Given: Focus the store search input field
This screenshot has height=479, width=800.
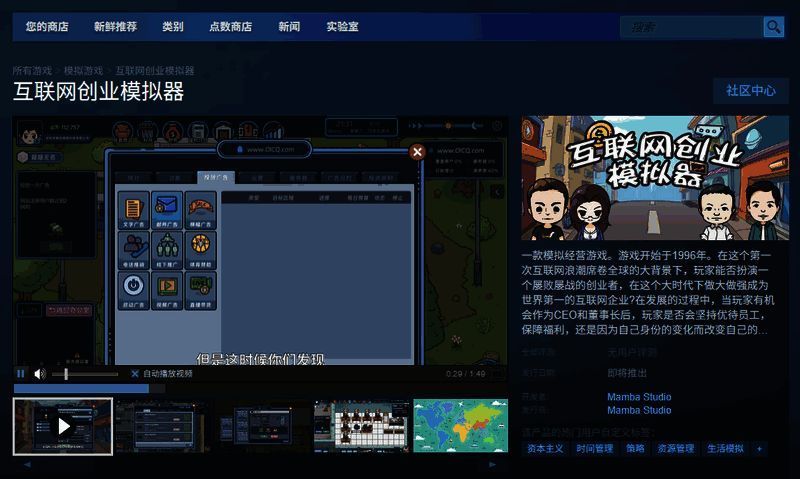Looking at the screenshot, I should click(692, 27).
